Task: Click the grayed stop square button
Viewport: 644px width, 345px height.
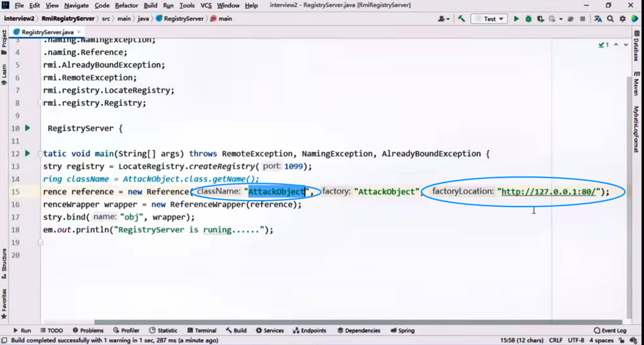Action: coord(583,19)
